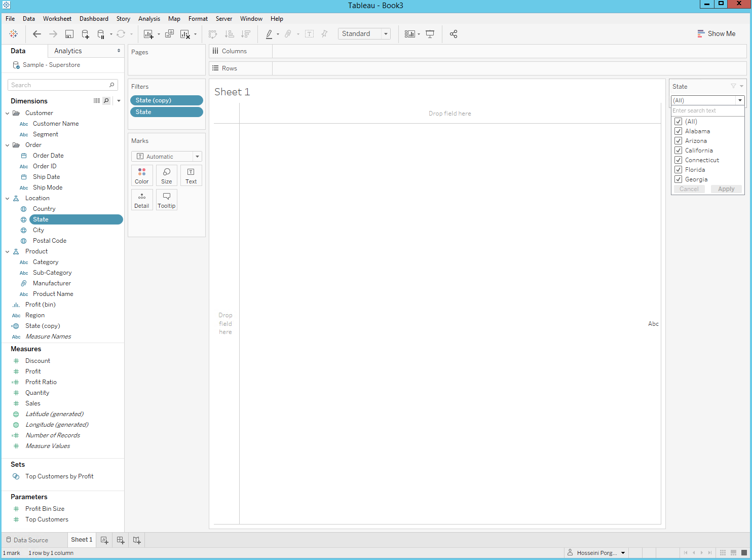Click the Apply button in State filter
The image size is (752, 560).
pos(726,189)
